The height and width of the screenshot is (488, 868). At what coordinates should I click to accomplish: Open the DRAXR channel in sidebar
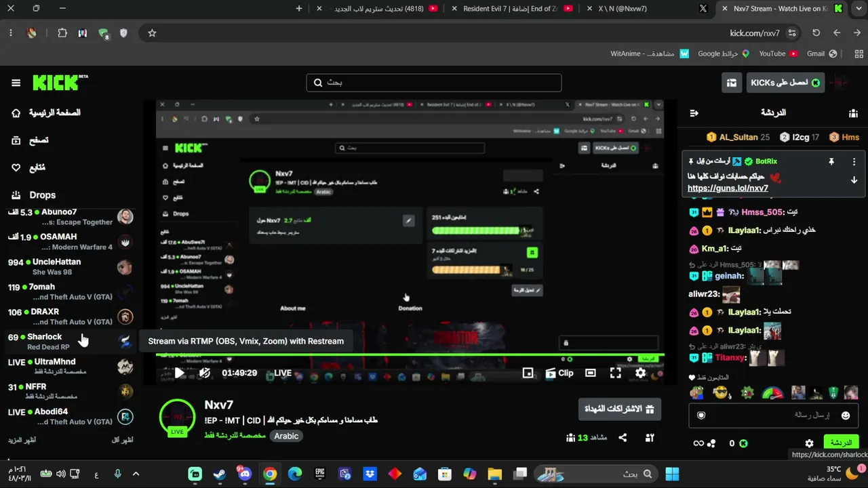pos(71,317)
